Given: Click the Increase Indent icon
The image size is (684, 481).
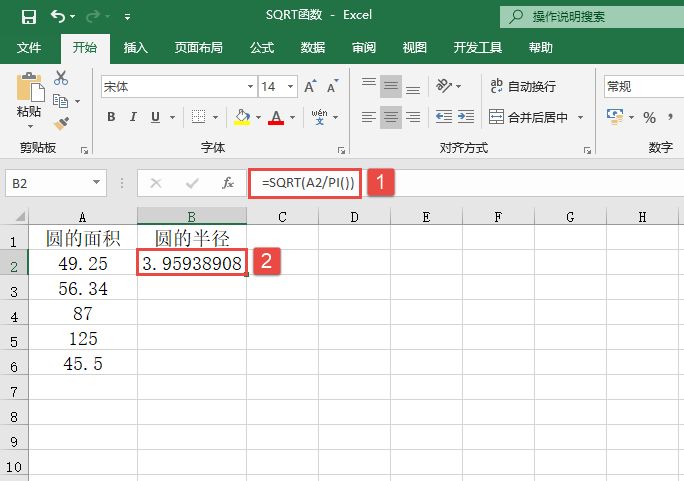Looking at the screenshot, I should [466, 117].
